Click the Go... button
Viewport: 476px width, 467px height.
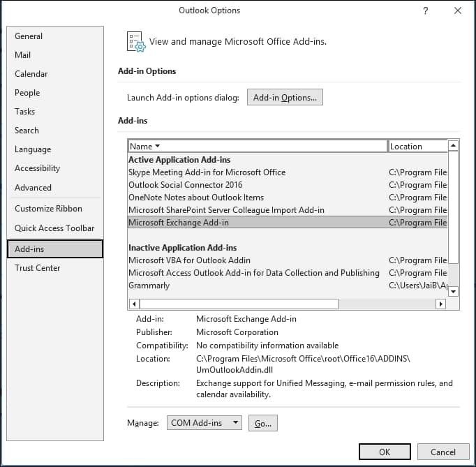pos(263,423)
